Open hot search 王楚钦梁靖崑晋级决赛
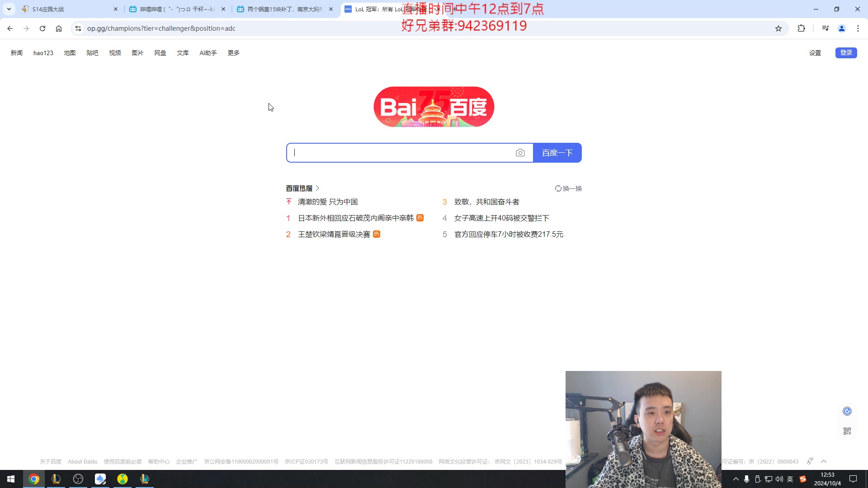Screen dimensions: 868x488 point(334,235)
